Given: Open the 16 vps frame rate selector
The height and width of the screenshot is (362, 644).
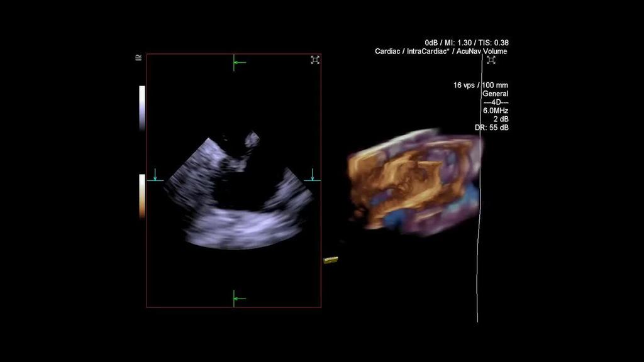Looking at the screenshot, I should [x=464, y=84].
